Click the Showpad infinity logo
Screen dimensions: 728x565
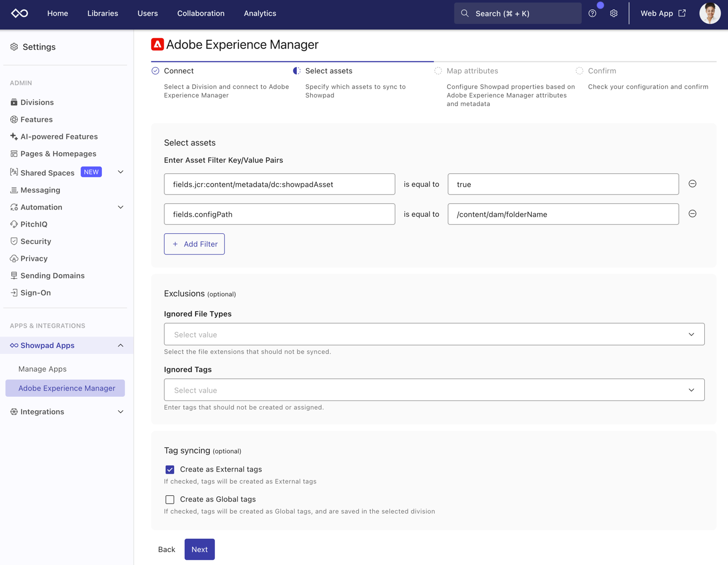(20, 13)
